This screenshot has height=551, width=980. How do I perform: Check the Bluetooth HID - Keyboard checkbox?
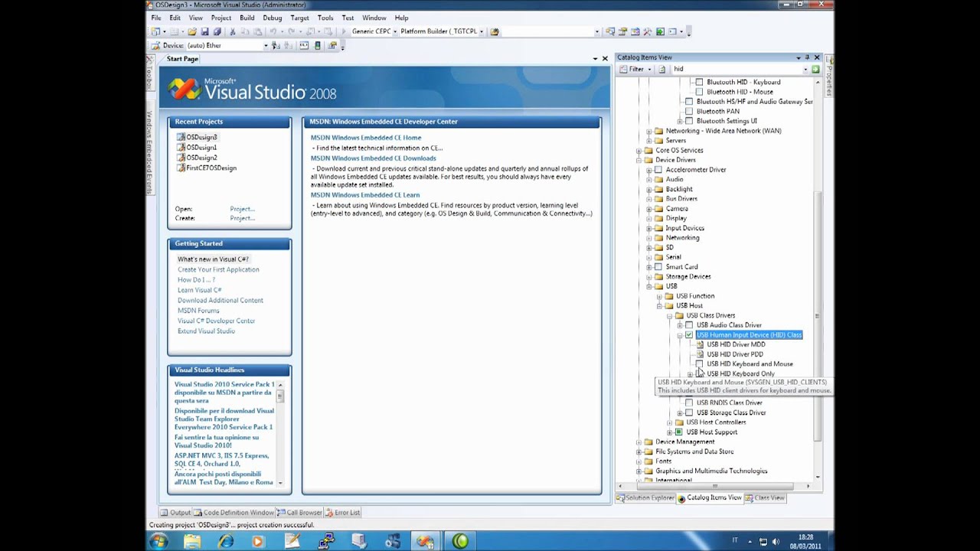(699, 82)
